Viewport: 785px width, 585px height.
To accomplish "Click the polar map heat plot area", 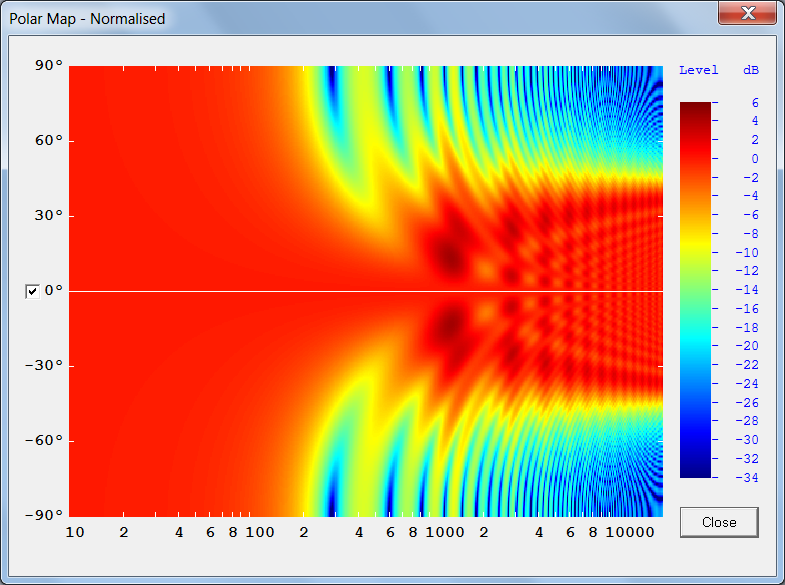I will 366,291.
